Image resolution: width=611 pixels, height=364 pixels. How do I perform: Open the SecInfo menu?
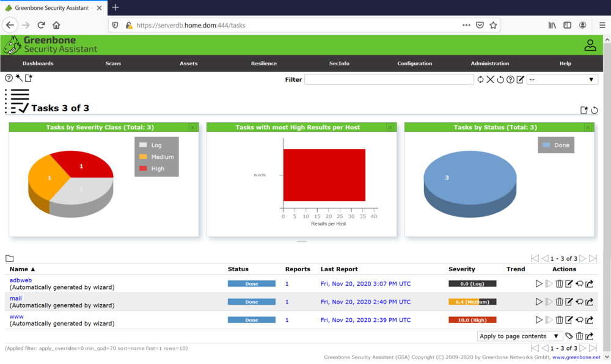339,64
